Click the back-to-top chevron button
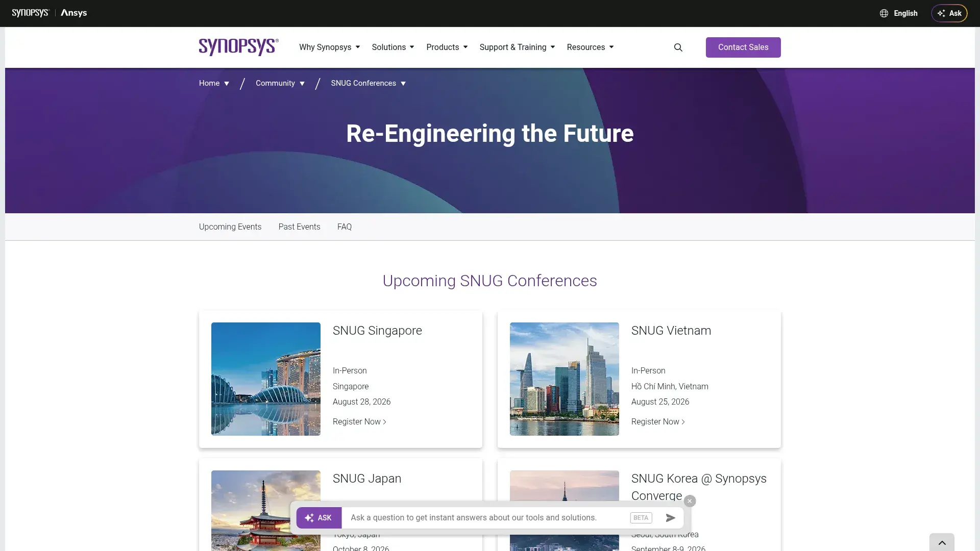980x551 pixels. pos(942,542)
